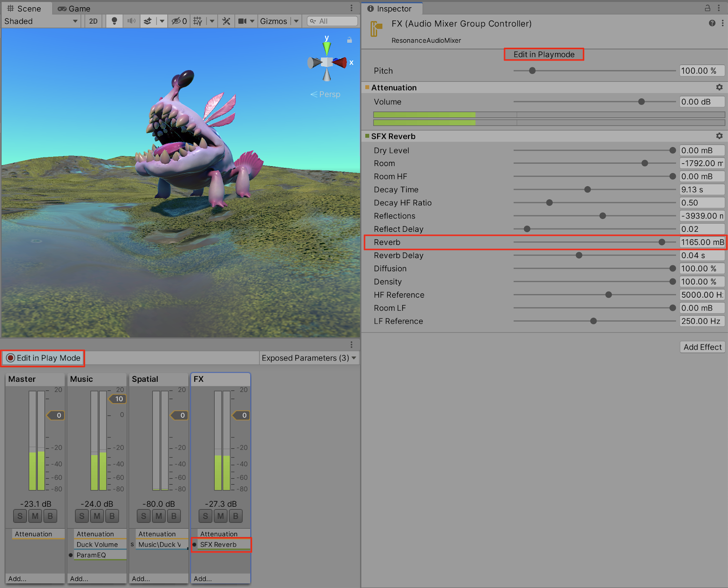Viewport: 728px width, 588px height.
Task: Open the component tools wrench icon
Action: 226,21
